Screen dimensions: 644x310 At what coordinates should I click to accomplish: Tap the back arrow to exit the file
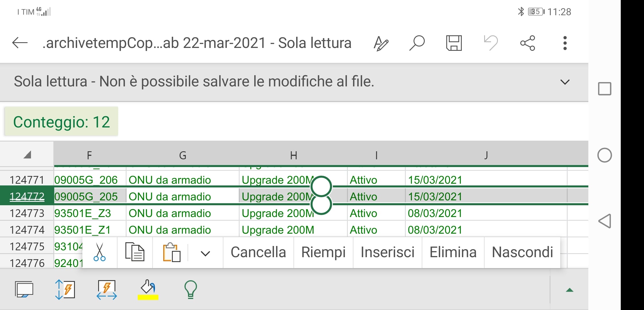20,43
